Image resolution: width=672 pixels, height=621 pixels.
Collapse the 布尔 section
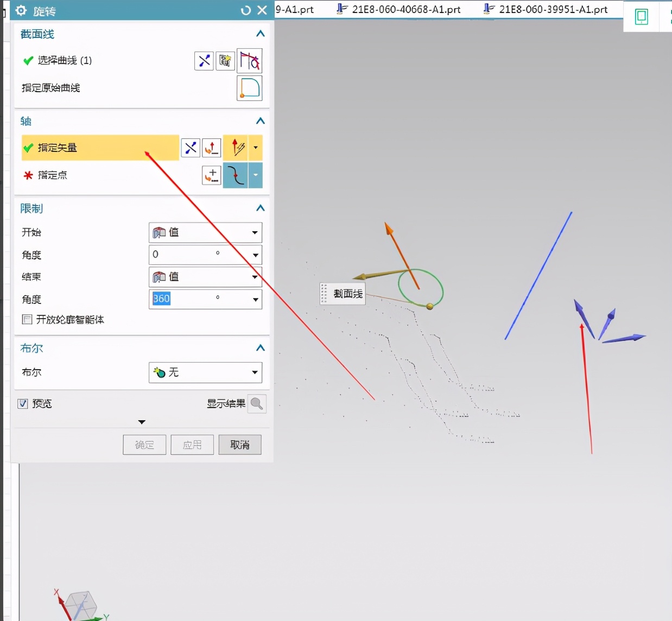pyautogui.click(x=261, y=348)
